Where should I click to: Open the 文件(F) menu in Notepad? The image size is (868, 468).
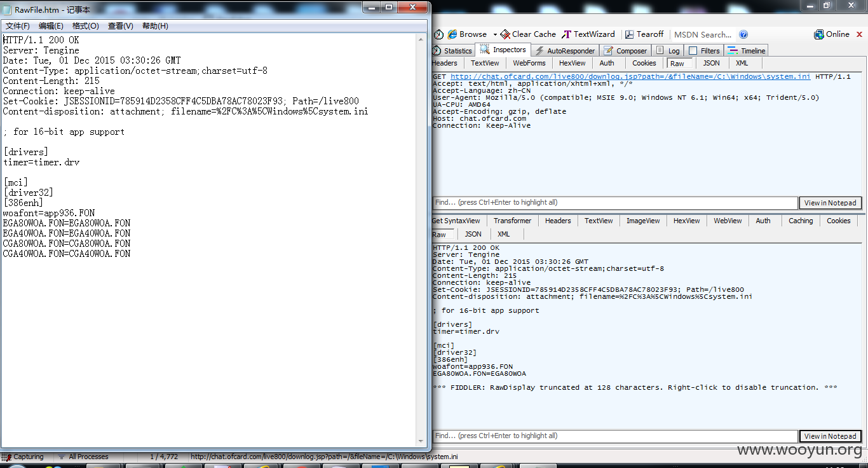click(18, 26)
